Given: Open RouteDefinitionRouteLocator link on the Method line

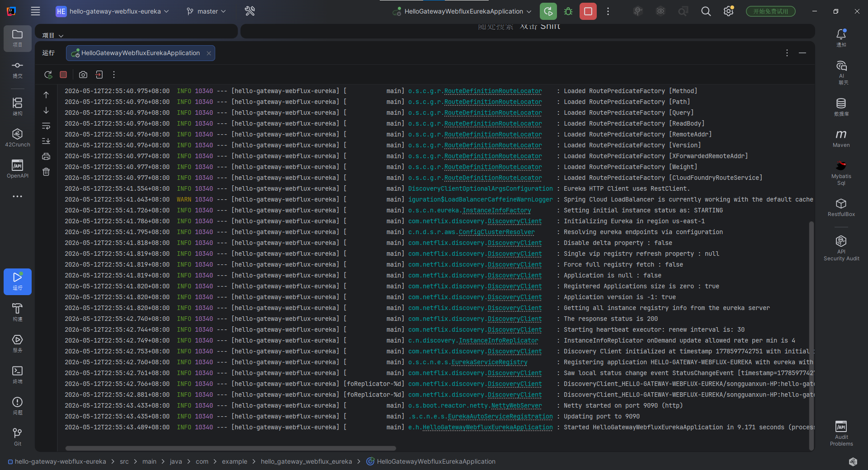Looking at the screenshot, I should 493,91.
